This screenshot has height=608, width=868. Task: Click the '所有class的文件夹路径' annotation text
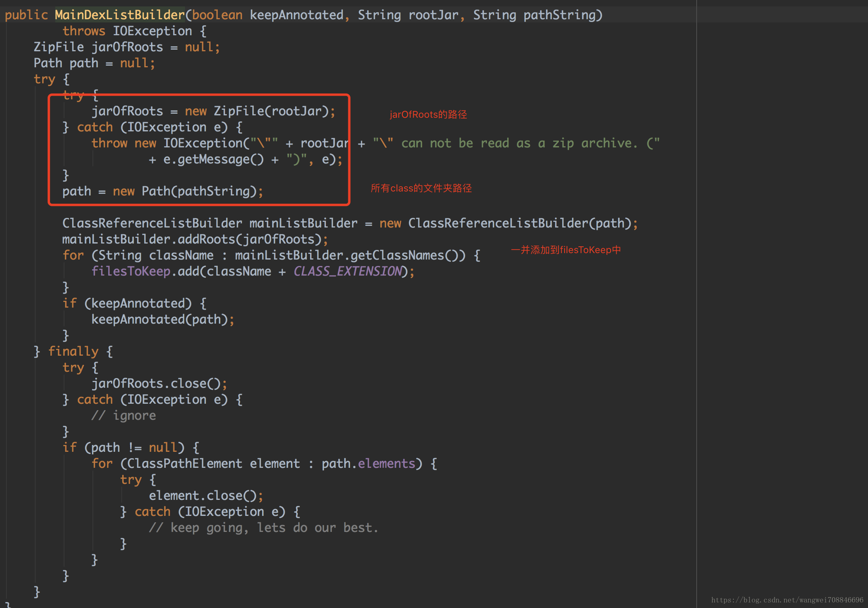421,188
